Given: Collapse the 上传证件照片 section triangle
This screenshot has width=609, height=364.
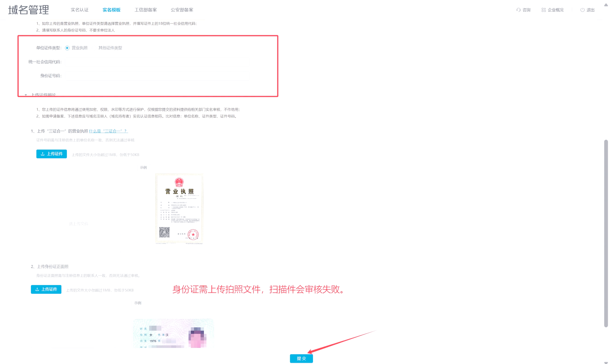Looking at the screenshot, I should [26, 95].
